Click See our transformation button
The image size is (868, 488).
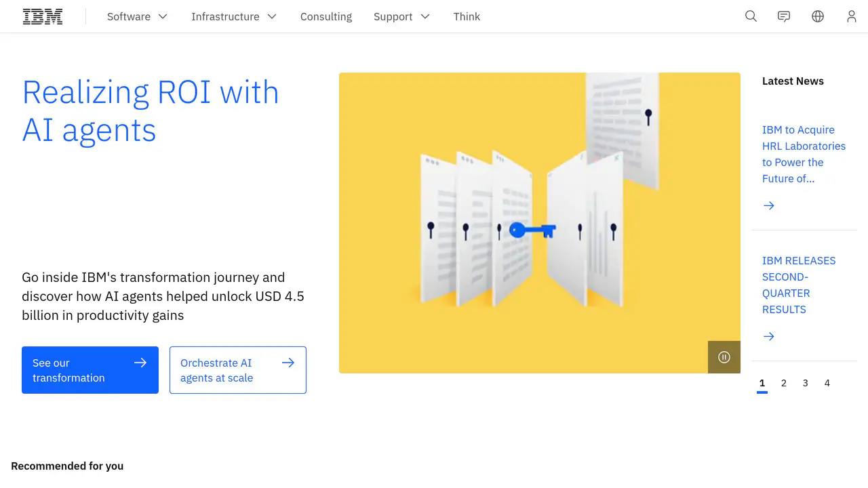(90, 370)
